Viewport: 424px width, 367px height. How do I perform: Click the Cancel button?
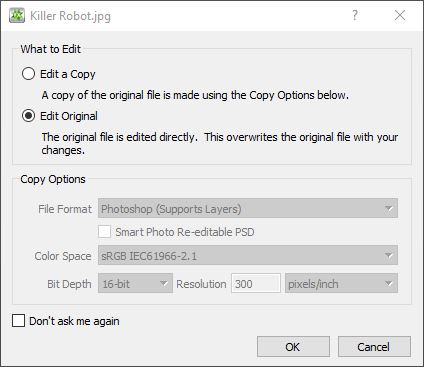tap(374, 347)
